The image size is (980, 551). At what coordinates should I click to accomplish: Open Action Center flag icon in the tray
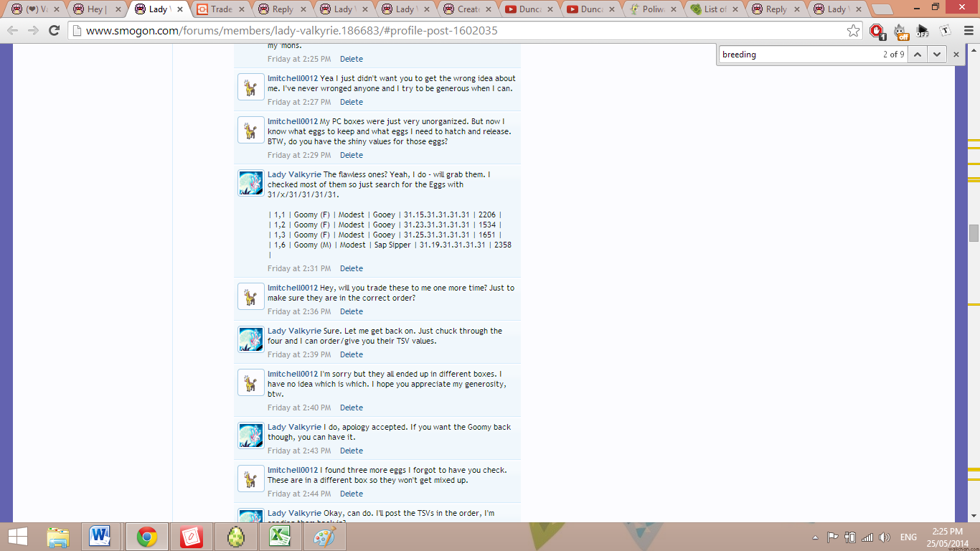[832, 537]
